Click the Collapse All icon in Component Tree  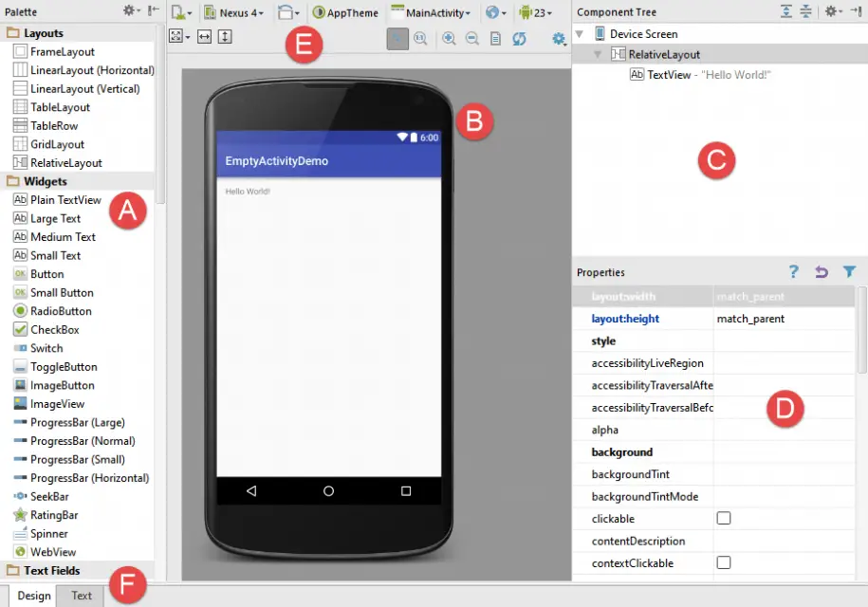tap(806, 11)
